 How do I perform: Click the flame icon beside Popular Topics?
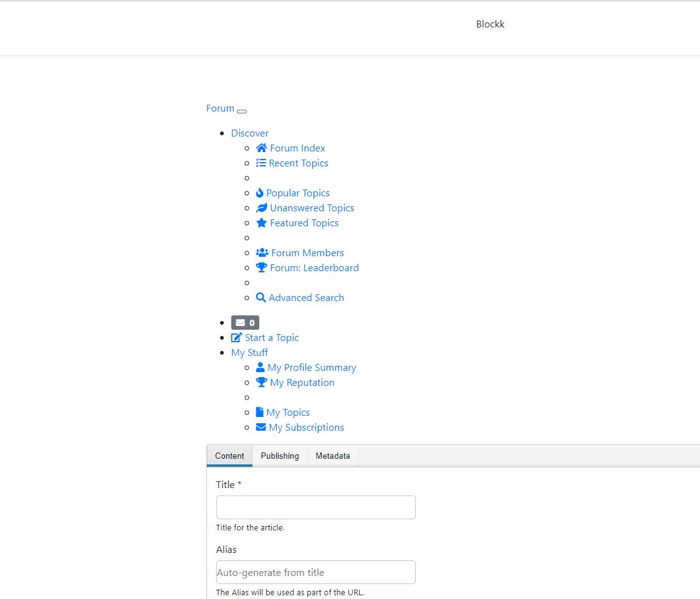point(260,193)
